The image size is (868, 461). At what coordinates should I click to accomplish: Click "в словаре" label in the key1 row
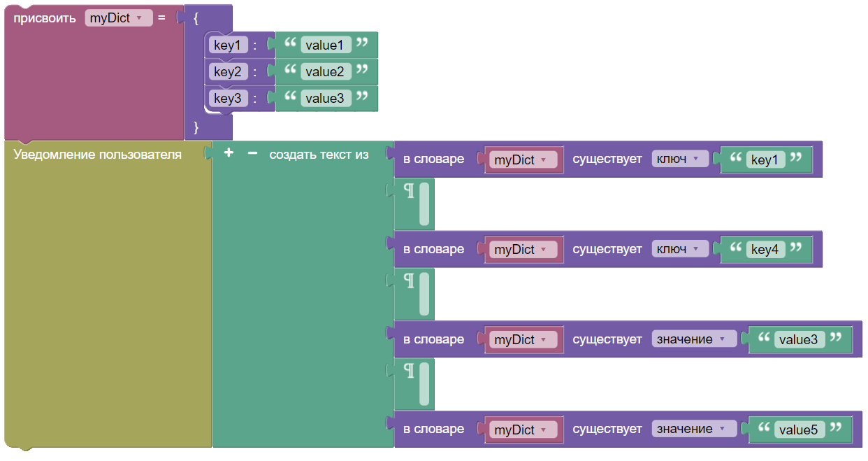(433, 159)
